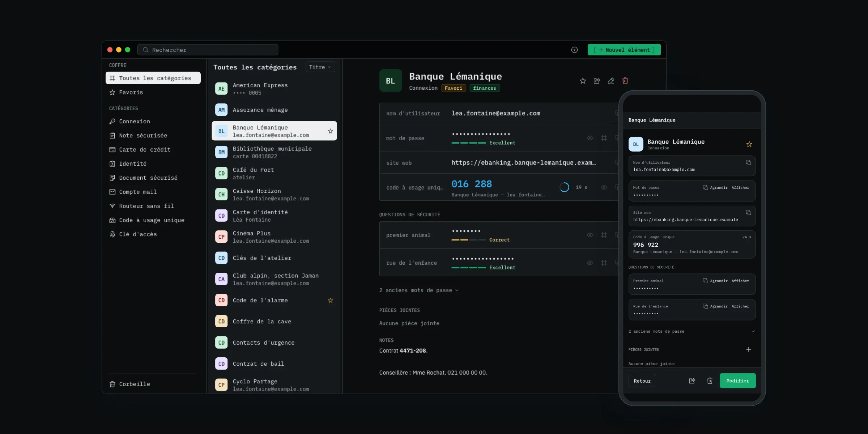
Task: Select Club alpin, section Jaman entry
Action: (274, 279)
